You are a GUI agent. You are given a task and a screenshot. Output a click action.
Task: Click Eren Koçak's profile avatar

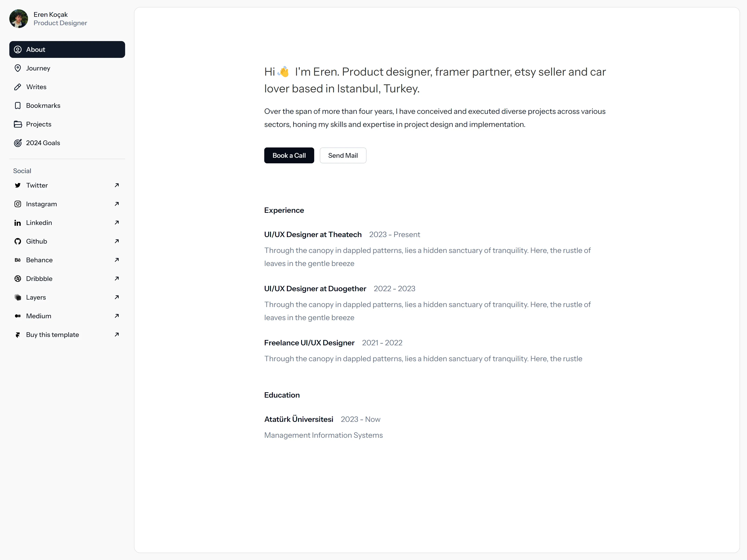pyautogui.click(x=19, y=19)
